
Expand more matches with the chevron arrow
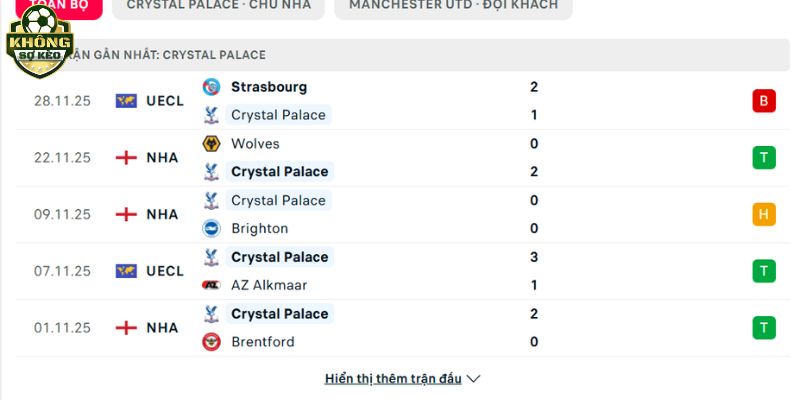[x=474, y=379]
